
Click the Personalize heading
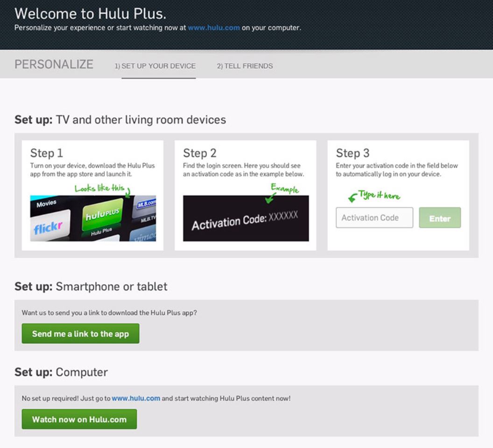coord(54,64)
